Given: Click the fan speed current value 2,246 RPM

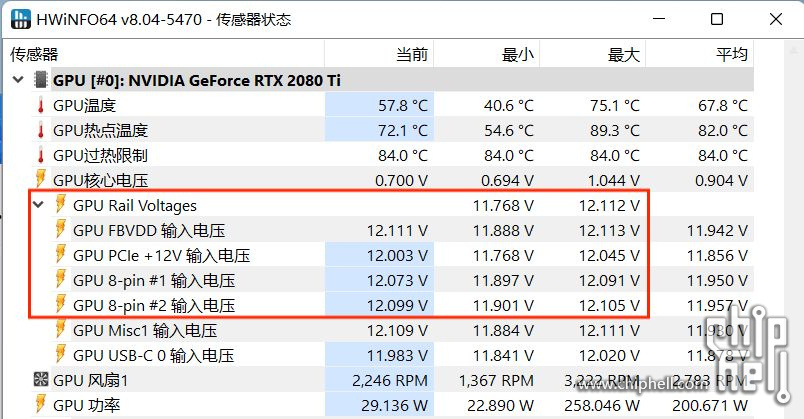Looking at the screenshot, I should point(390,381).
